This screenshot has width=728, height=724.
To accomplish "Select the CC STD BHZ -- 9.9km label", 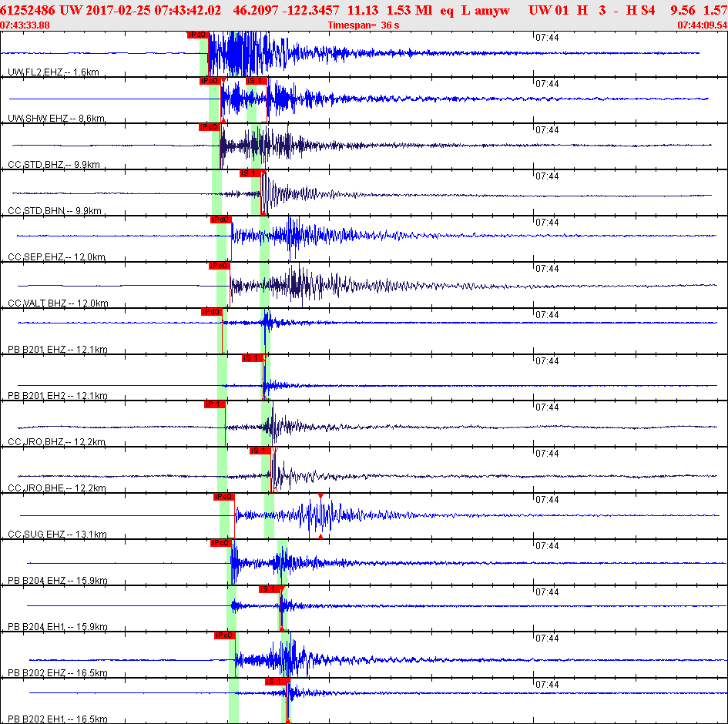I will [x=54, y=164].
